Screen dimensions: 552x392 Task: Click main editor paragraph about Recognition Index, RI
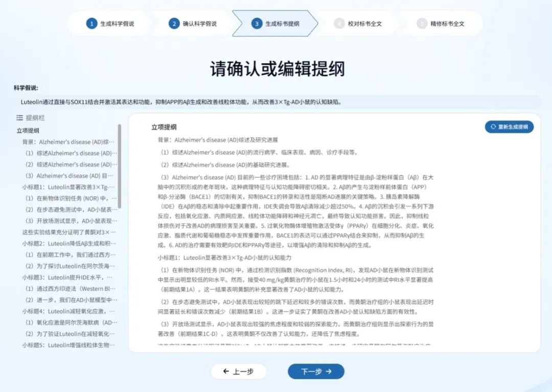coord(296,280)
